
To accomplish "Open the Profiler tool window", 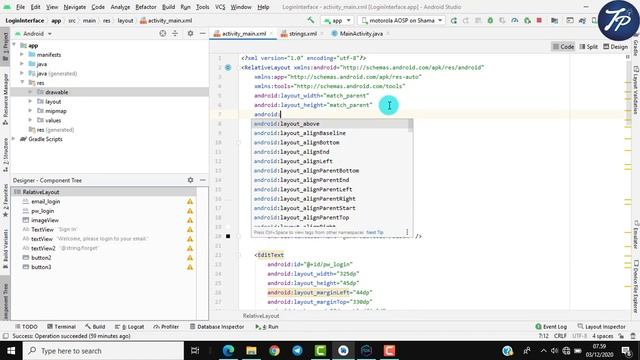I will click(x=166, y=327).
